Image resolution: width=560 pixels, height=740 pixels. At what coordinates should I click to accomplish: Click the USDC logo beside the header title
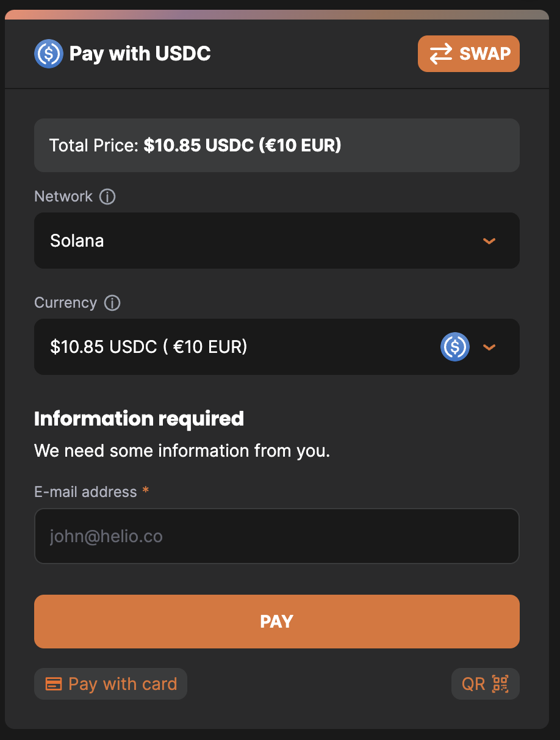[x=49, y=54]
